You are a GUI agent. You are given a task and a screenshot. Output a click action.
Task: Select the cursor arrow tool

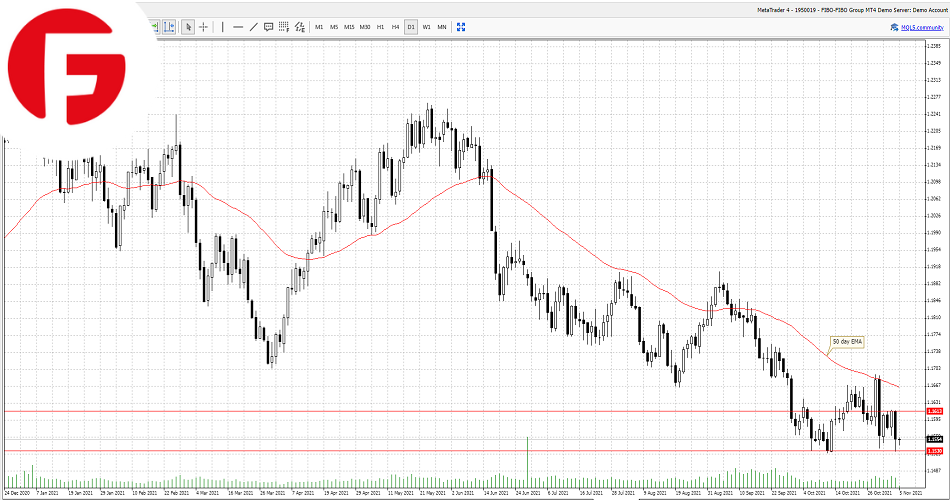[x=188, y=27]
